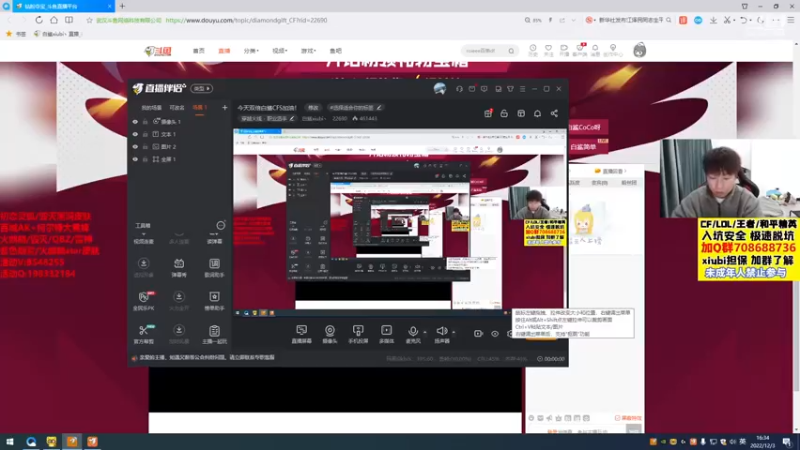The width and height of the screenshot is (800, 450).
Task: Open the history clock icon on the Douyu header
Action: (533, 50)
